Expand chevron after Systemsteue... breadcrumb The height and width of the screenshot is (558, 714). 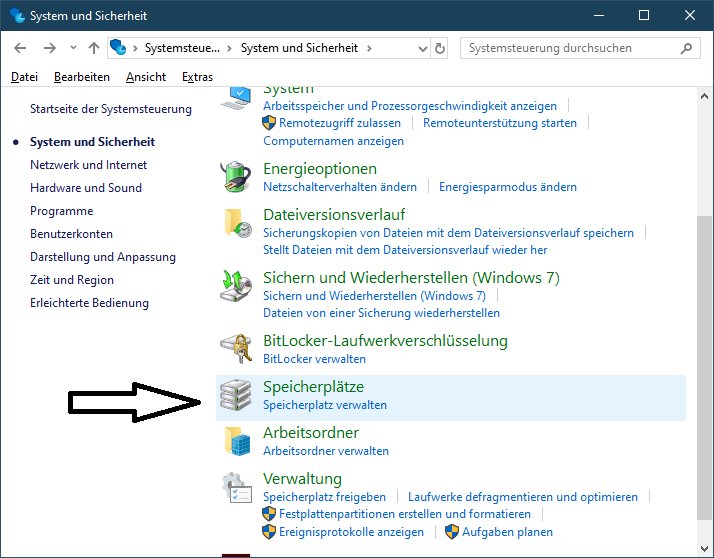229,48
